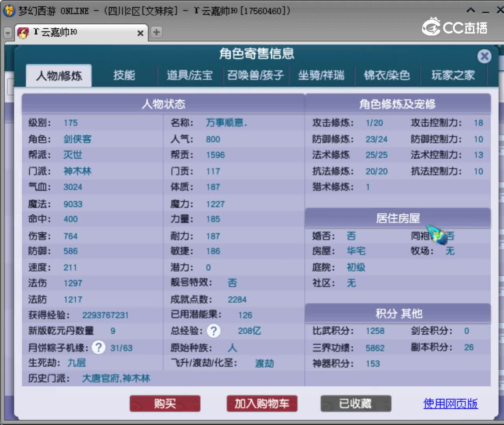The width and height of the screenshot is (504, 425).
Task: Switch to the 技能 tab
Action: [124, 75]
